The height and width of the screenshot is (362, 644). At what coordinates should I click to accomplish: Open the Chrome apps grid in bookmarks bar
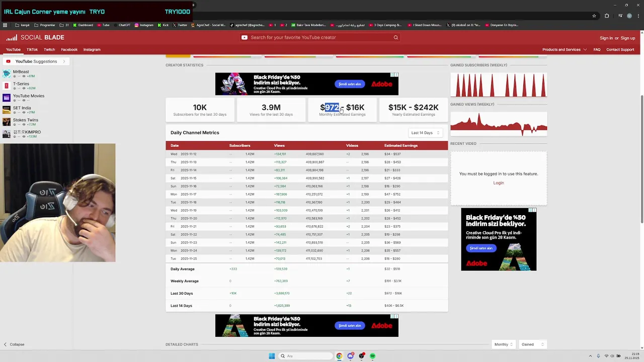[5, 25]
